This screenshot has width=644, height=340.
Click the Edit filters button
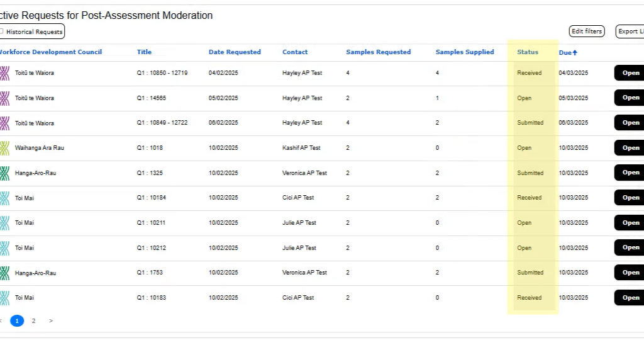pyautogui.click(x=586, y=31)
